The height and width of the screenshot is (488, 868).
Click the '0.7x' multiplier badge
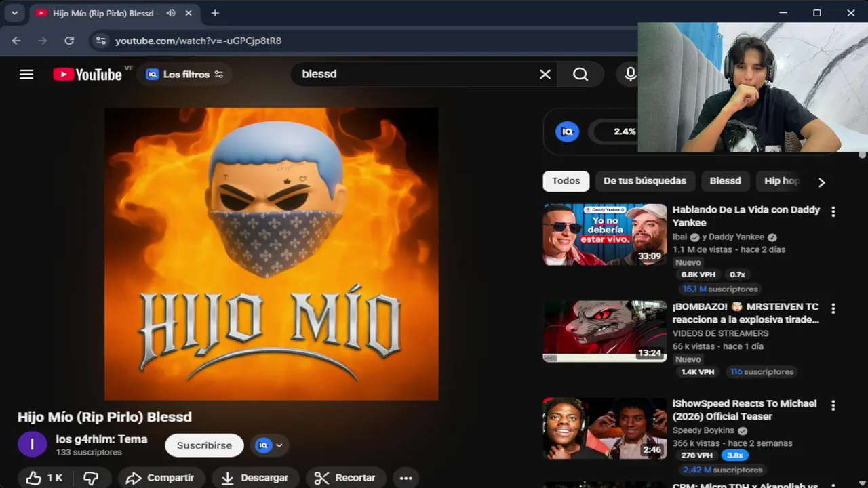(x=737, y=275)
